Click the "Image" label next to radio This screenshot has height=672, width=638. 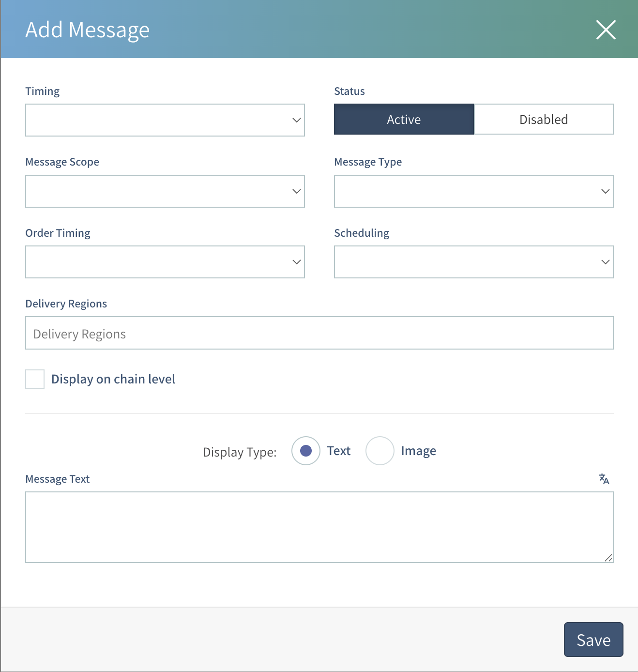tap(418, 451)
